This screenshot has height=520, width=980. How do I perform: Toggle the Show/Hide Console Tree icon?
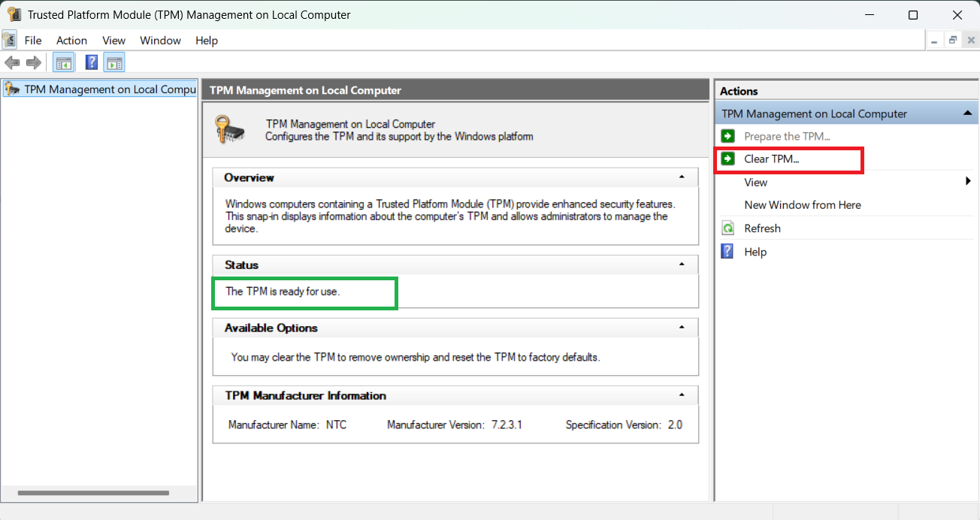63,62
